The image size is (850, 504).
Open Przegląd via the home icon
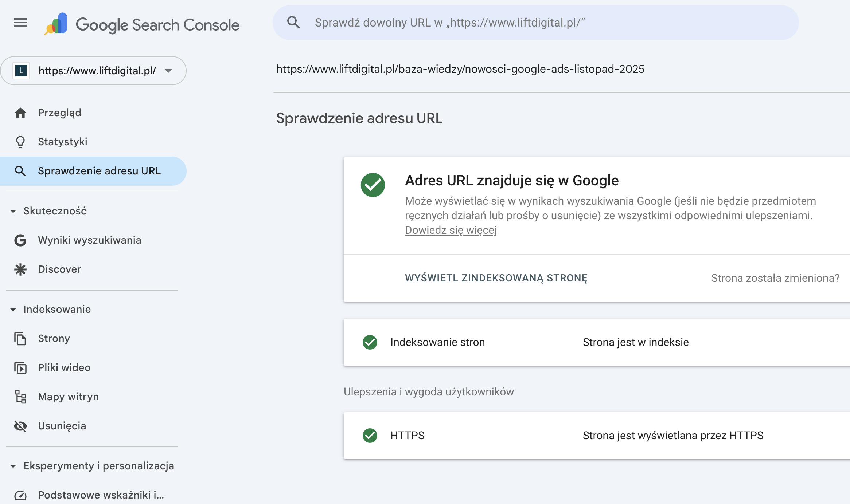click(x=20, y=113)
